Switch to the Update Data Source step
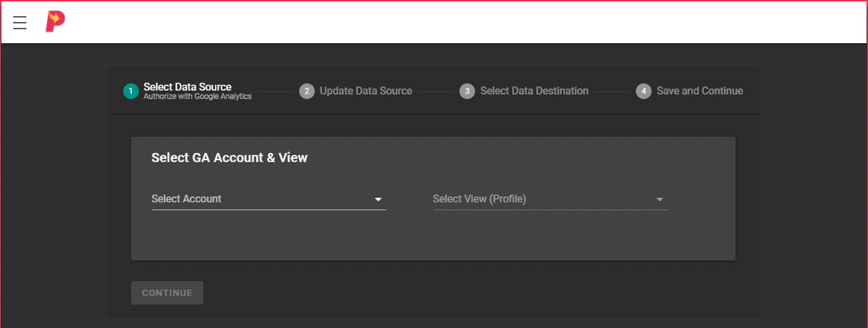This screenshot has height=328, width=868. coord(365,92)
